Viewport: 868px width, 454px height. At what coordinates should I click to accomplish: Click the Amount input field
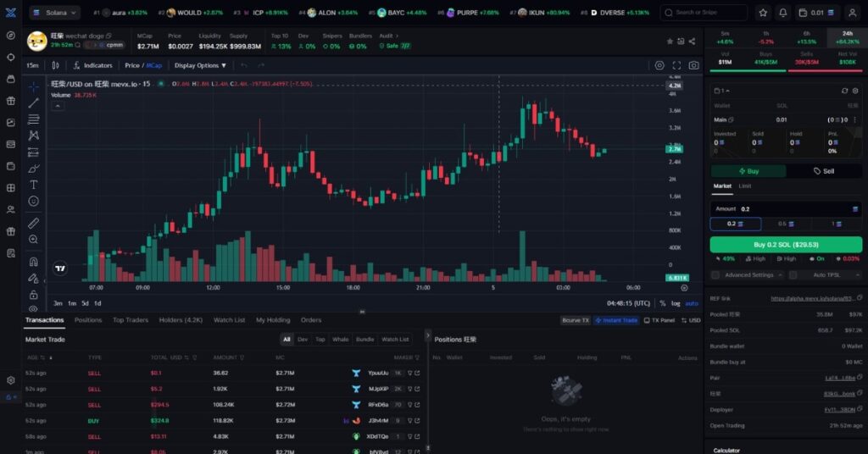click(786, 209)
